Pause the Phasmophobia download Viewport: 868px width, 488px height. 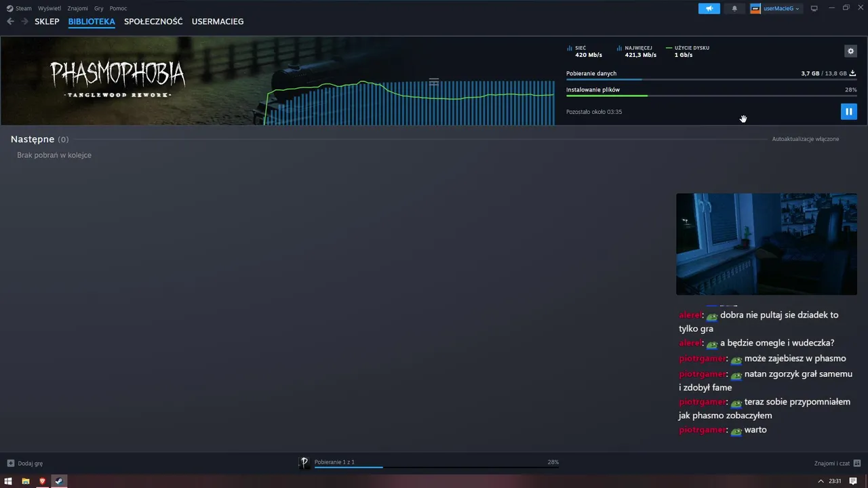point(848,111)
